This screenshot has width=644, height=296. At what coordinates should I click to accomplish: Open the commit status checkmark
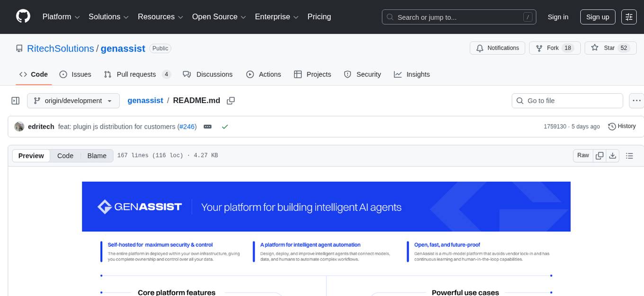click(225, 126)
